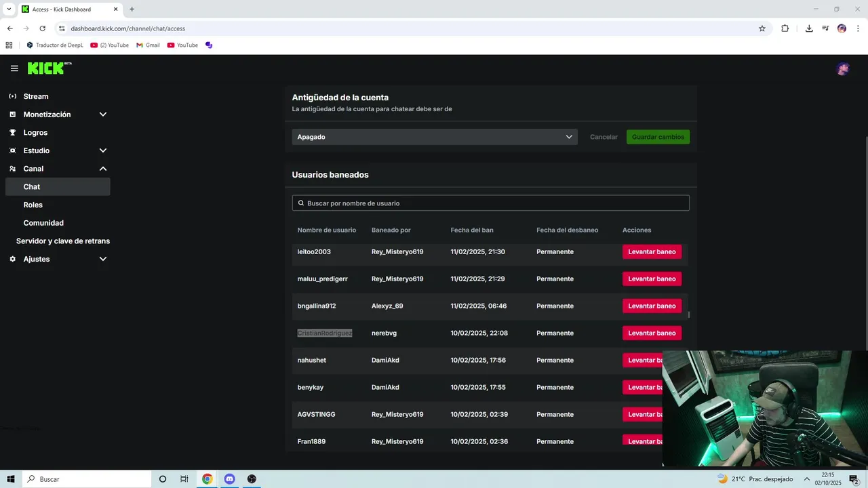Image resolution: width=868 pixels, height=488 pixels.
Task: Open a new browser tab
Action: 132,9
